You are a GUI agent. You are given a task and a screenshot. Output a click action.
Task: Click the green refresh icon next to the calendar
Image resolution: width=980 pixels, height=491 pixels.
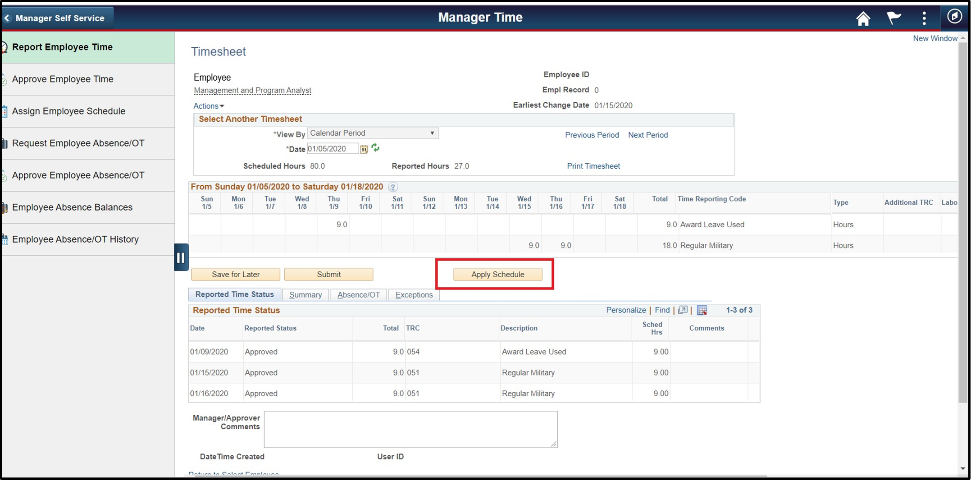376,148
